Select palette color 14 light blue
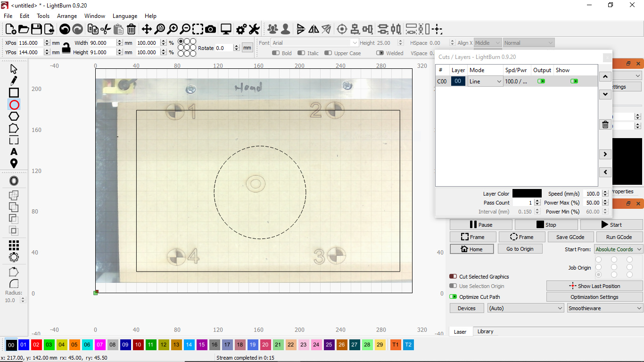 pos(189,345)
